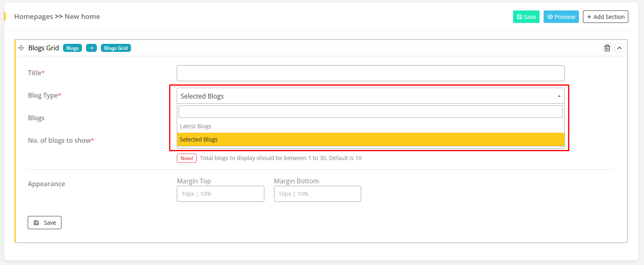Grab the section drag handle icon
The height and width of the screenshot is (265, 644).
[21, 48]
